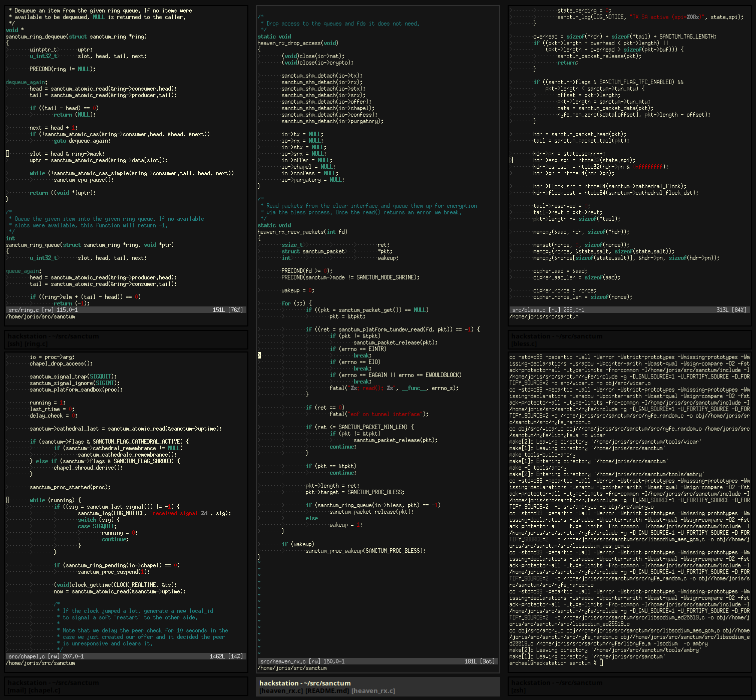Activate the chapel.c window title bar
This screenshot has height=700, width=756.
[126, 686]
